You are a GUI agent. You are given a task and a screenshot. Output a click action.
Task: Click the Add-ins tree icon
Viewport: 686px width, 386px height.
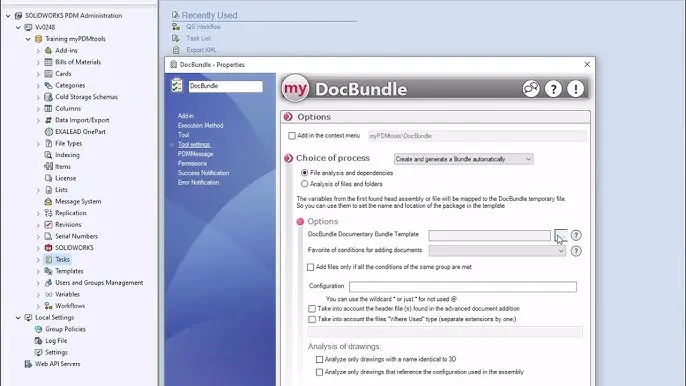pyautogui.click(x=49, y=50)
